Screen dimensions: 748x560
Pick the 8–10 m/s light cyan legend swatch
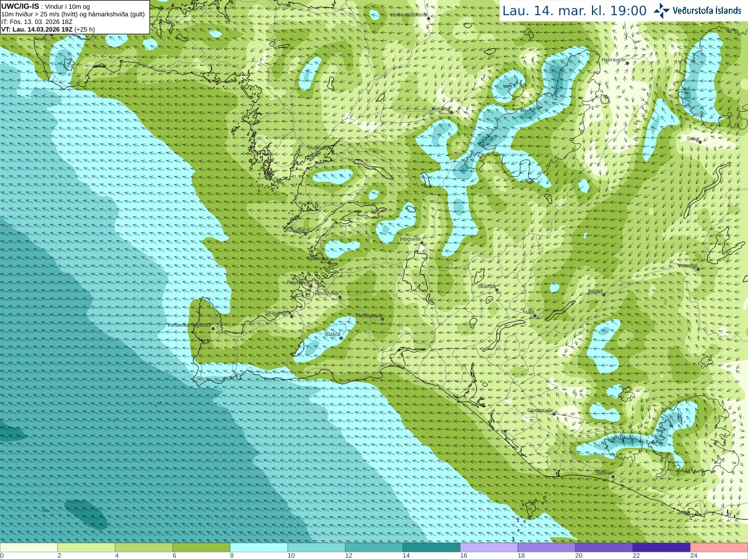tap(259, 548)
